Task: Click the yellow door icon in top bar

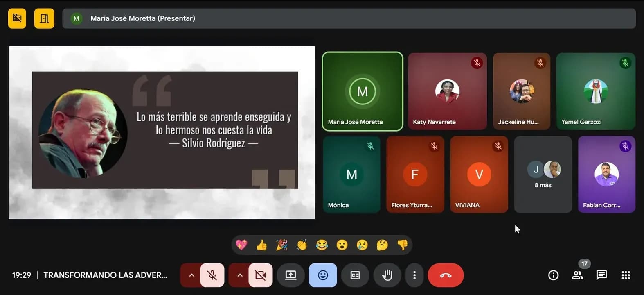Action: (x=44, y=18)
